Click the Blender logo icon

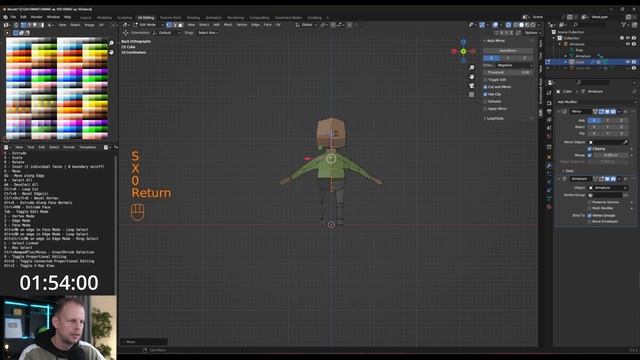[5, 17]
